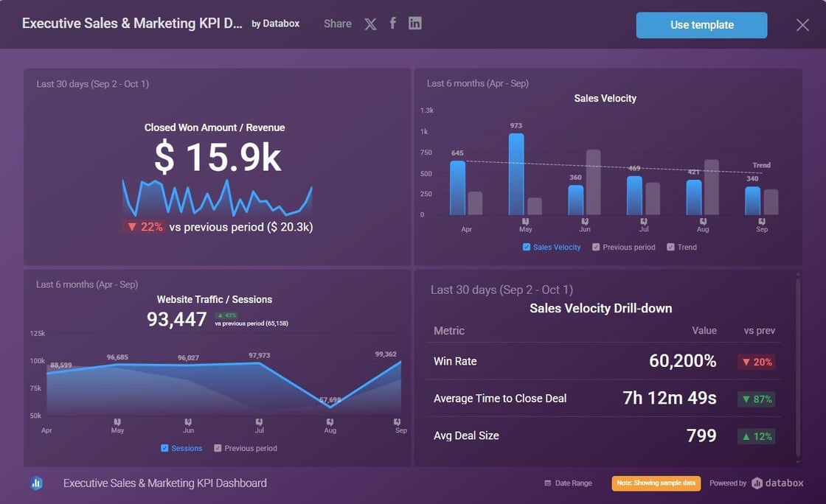Close the template preview with the X
Viewport: 826px width, 504px height.
click(802, 25)
